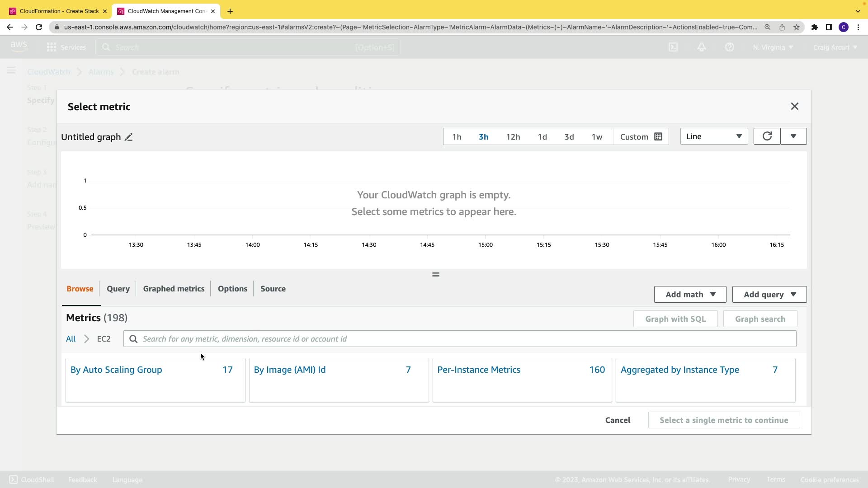Edit the Untitled graph title with pencil icon

(129, 137)
